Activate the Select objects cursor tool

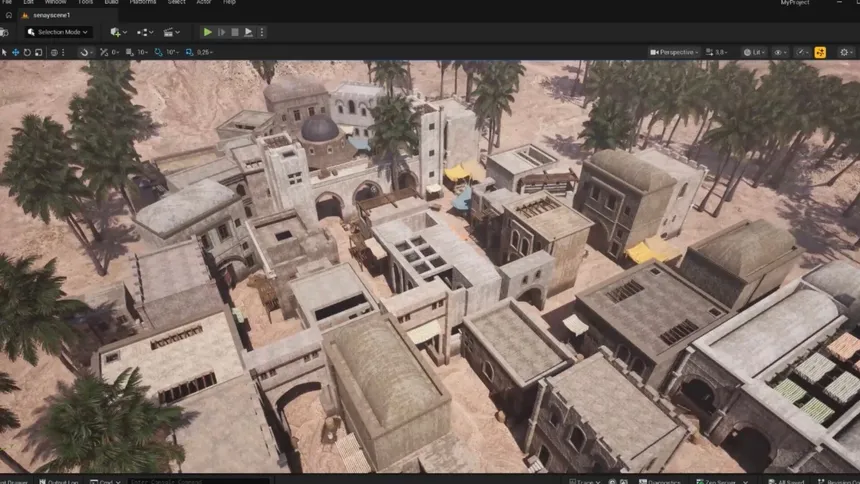point(4,52)
